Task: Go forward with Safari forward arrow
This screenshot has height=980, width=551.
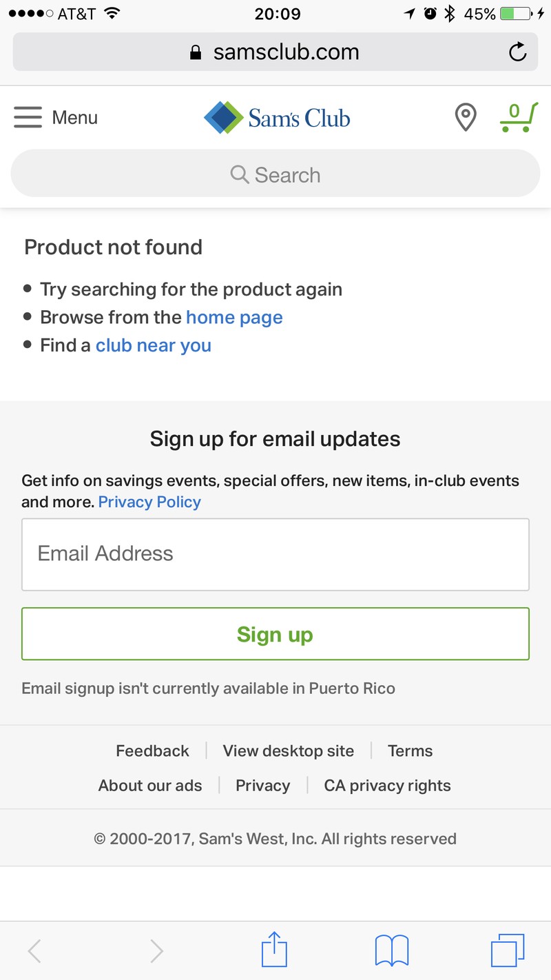Action: (x=157, y=951)
